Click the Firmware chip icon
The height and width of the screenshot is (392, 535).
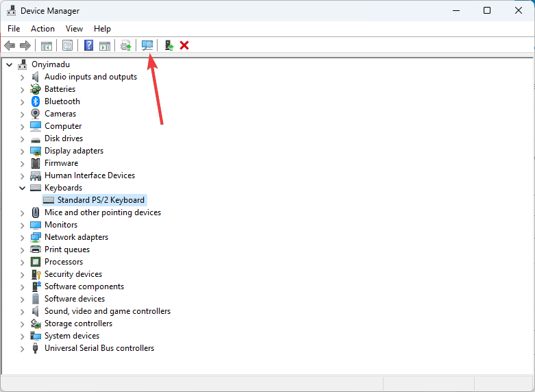click(36, 163)
